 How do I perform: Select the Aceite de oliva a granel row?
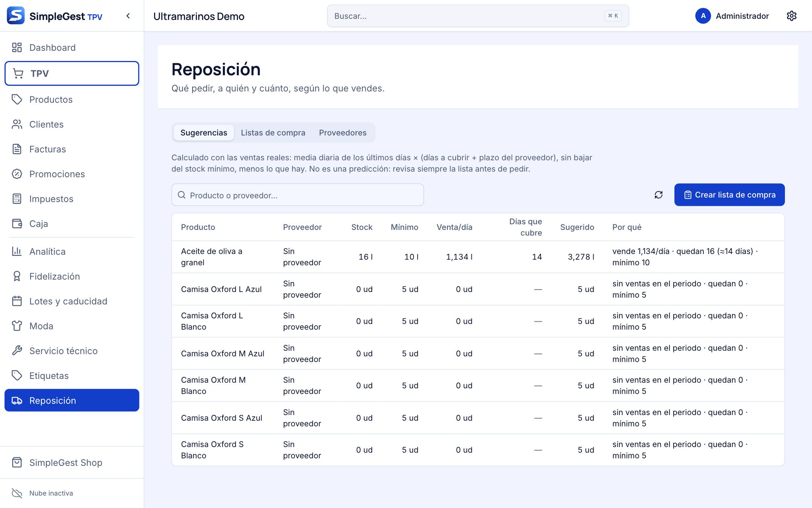pos(478,257)
